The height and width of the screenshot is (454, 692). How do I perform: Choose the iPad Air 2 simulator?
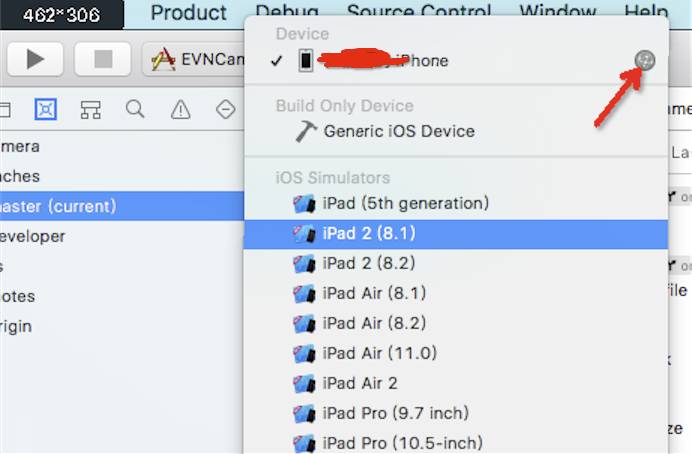pos(456,383)
